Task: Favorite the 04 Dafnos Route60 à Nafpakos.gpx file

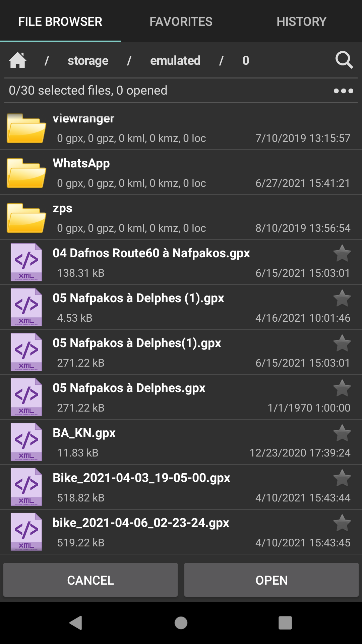Action: (342, 253)
